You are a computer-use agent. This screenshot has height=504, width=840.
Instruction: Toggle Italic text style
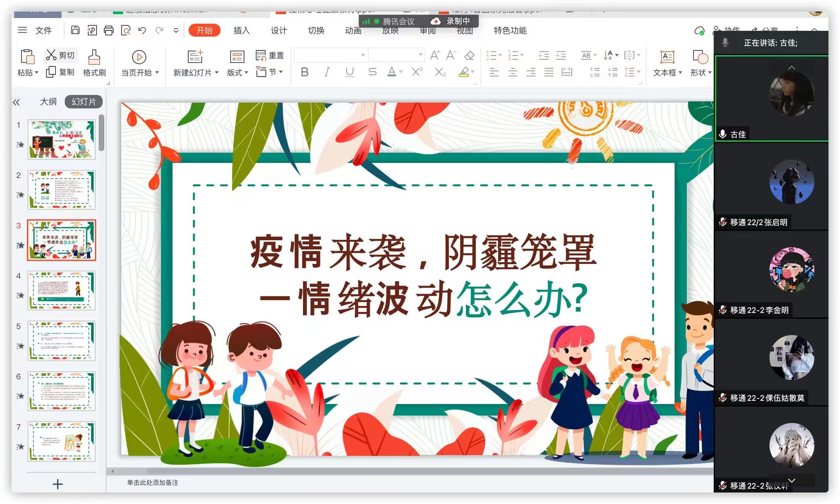(327, 72)
